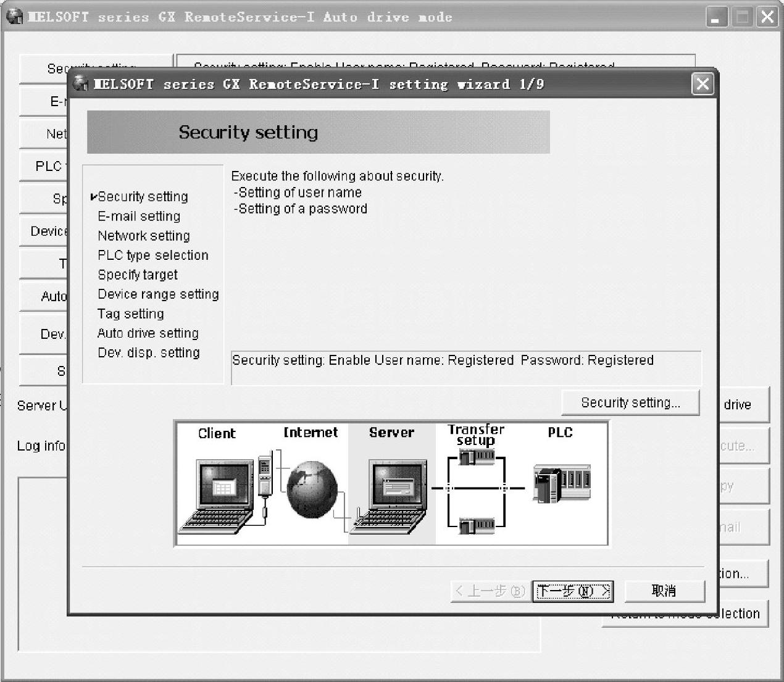Click the Internet globe icon in diagram
The width and height of the screenshot is (784, 682).
click(312, 490)
